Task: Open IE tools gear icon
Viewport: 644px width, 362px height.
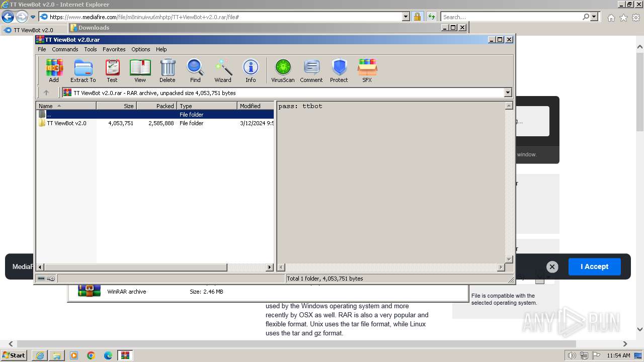Action: point(636,18)
